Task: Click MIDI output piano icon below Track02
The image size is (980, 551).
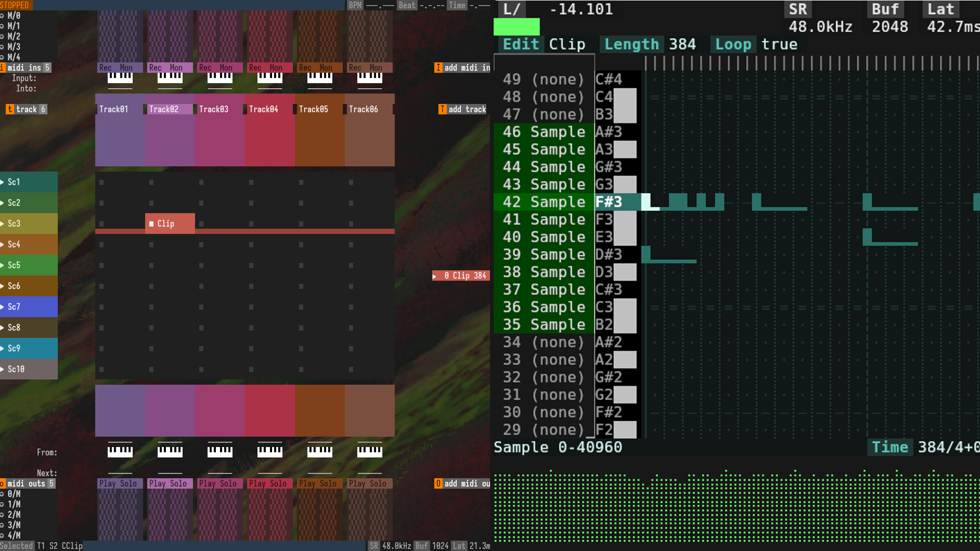Action: tap(170, 452)
